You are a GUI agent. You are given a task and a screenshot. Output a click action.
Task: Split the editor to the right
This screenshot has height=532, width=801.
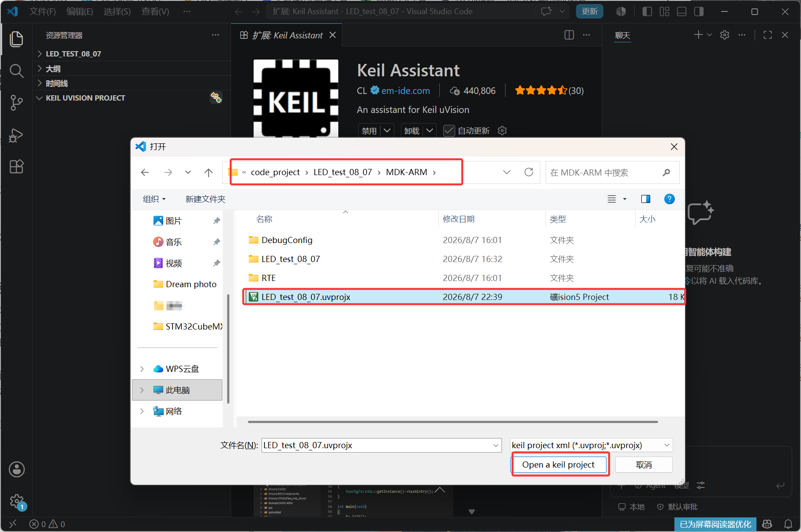click(569, 35)
